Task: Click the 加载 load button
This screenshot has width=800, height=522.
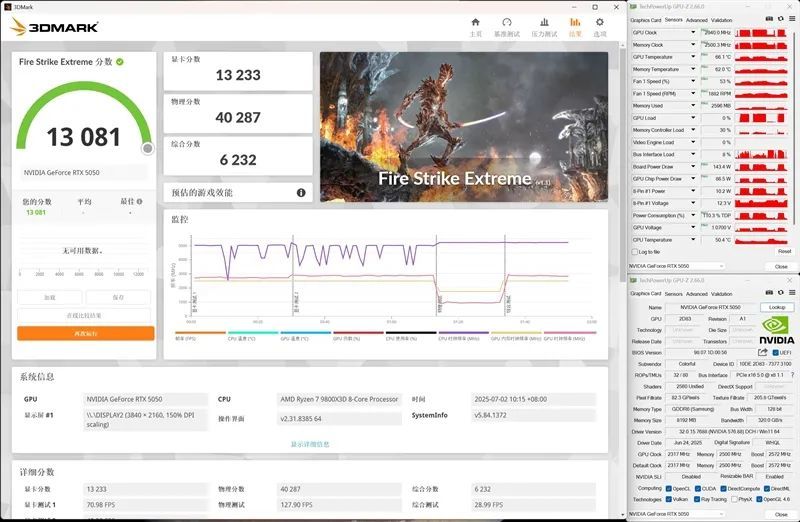Action: [49, 297]
